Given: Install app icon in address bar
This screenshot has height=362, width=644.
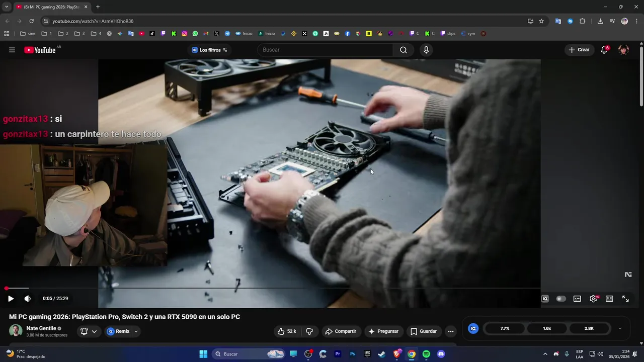Looking at the screenshot, I should click(x=530, y=21).
